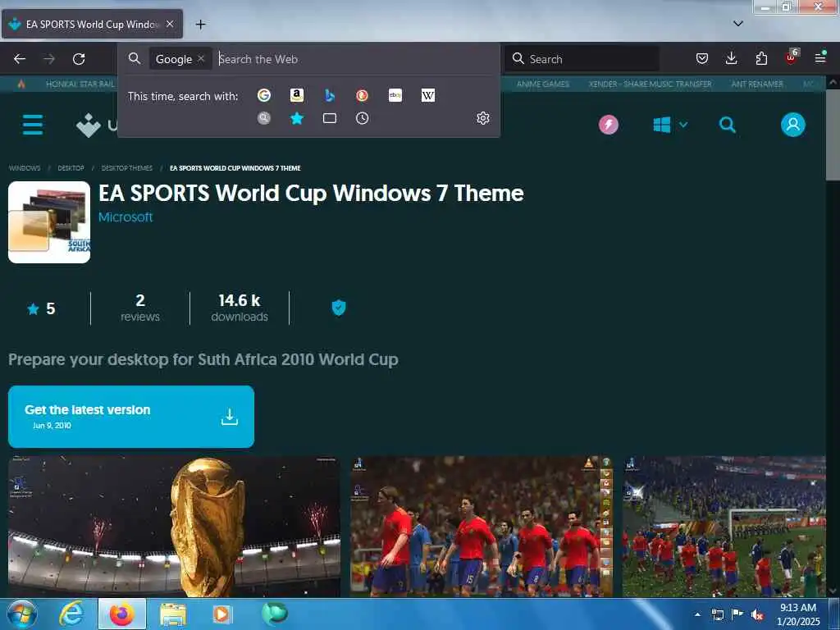
Task: Open the Microsoft developer link
Action: point(126,217)
